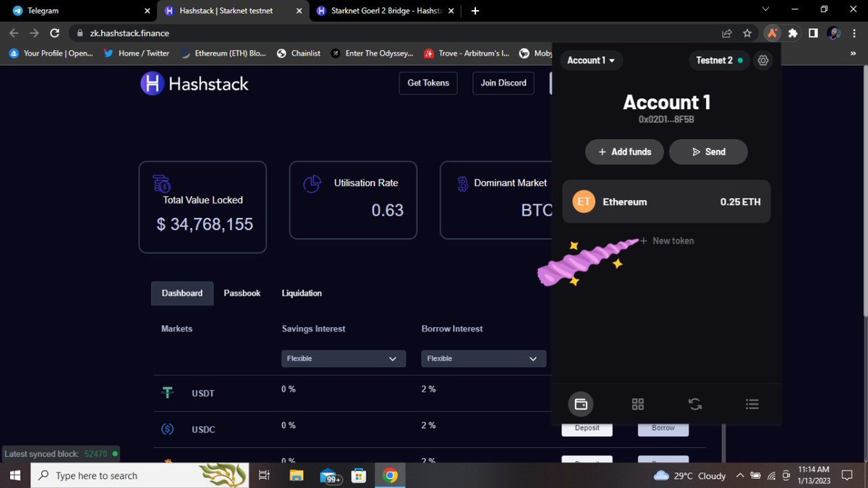The image size is (868, 488).
Task: Click the Join Discord button
Action: pos(503,83)
